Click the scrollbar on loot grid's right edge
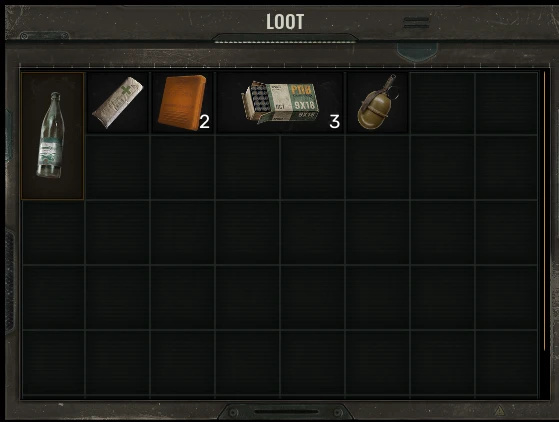Viewport: 559px width, 422px height. pyautogui.click(x=544, y=211)
